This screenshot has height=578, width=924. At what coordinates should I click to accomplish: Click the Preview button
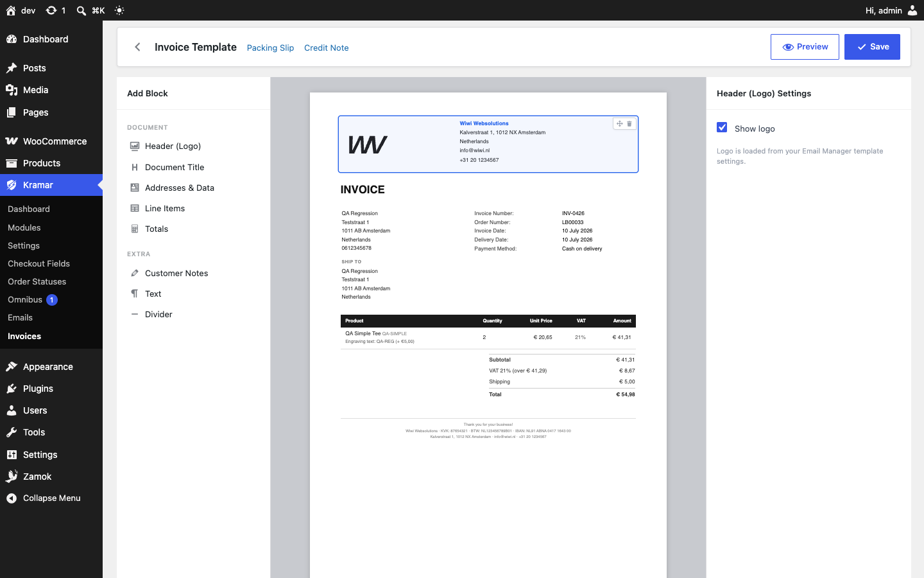coord(805,47)
